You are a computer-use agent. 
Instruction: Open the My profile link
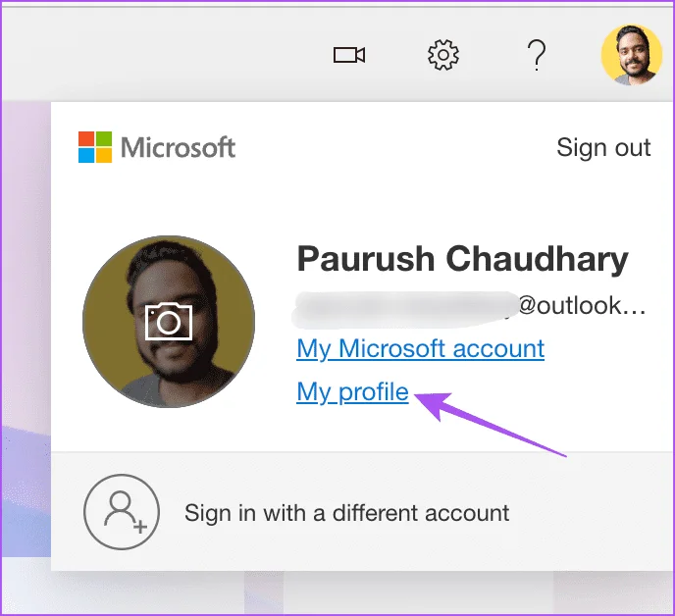(x=352, y=392)
